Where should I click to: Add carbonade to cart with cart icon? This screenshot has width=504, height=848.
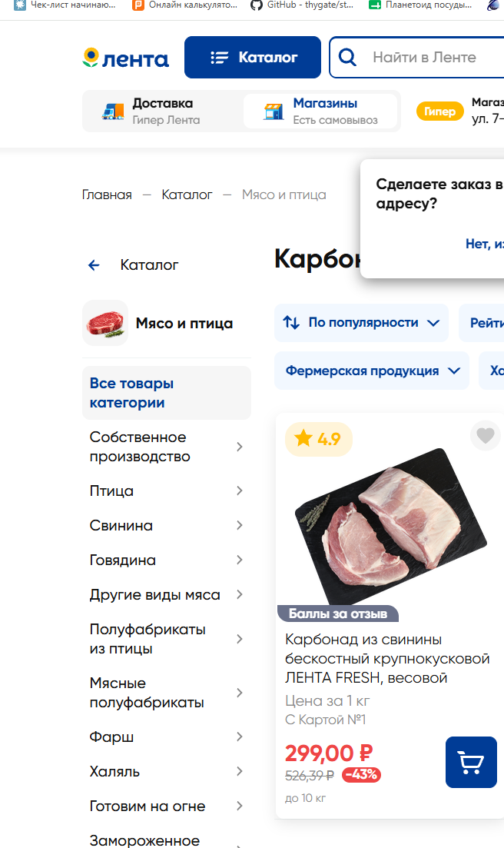[x=471, y=762]
